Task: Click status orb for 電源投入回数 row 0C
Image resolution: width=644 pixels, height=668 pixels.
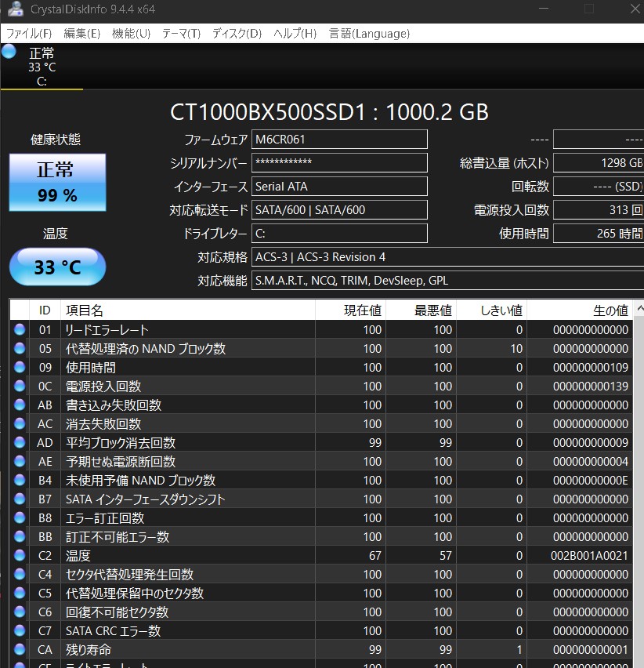Action: click(20, 387)
